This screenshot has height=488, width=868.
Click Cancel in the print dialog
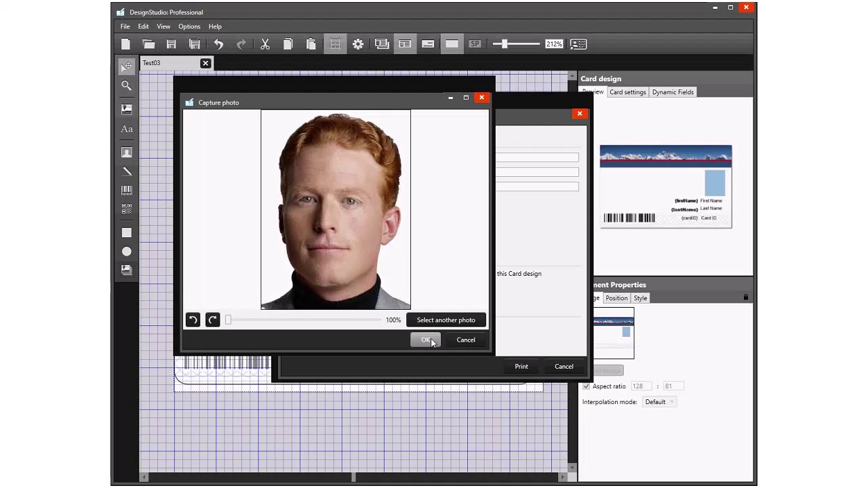(564, 367)
